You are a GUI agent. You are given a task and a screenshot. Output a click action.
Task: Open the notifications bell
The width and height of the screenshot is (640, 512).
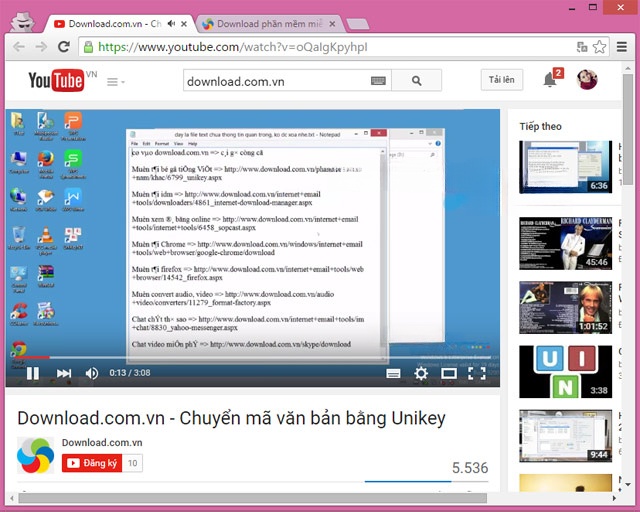pyautogui.click(x=550, y=80)
